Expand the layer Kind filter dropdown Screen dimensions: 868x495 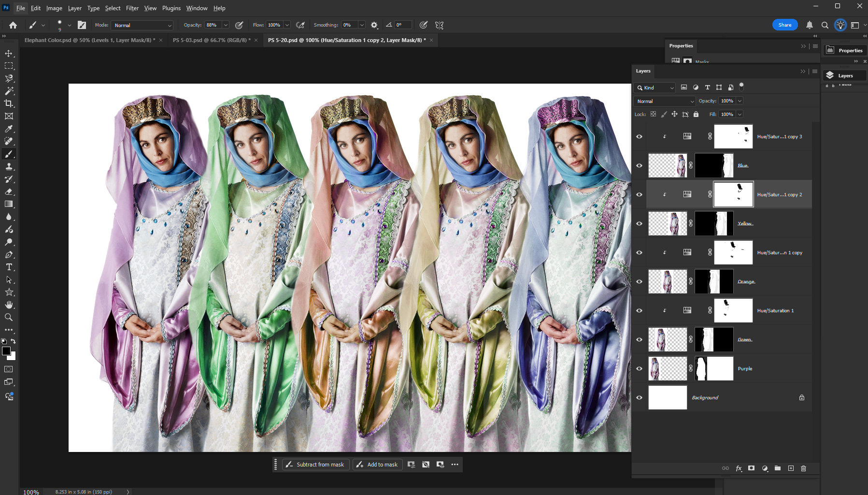click(x=655, y=87)
